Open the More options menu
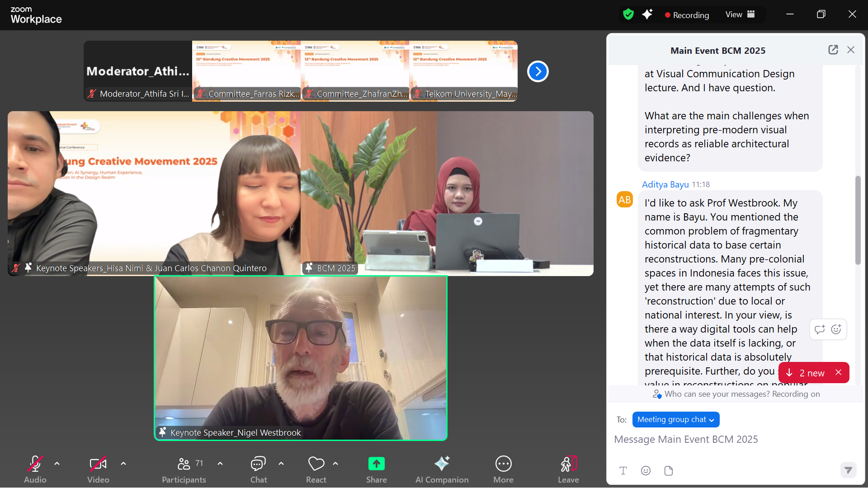The image size is (868, 488). point(503,469)
